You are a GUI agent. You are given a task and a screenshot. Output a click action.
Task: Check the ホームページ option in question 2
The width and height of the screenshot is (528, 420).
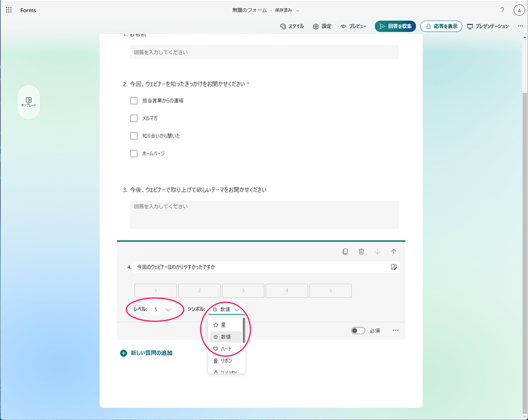[134, 153]
